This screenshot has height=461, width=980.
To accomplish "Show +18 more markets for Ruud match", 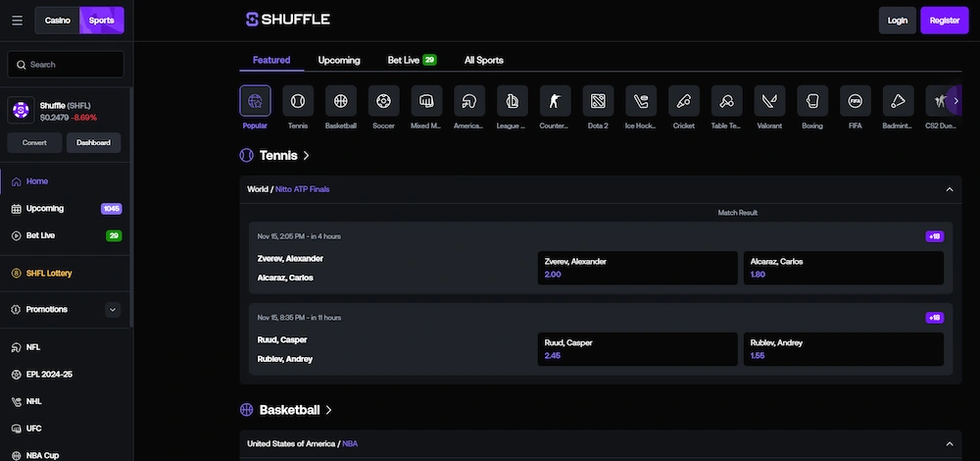I will 934,318.
